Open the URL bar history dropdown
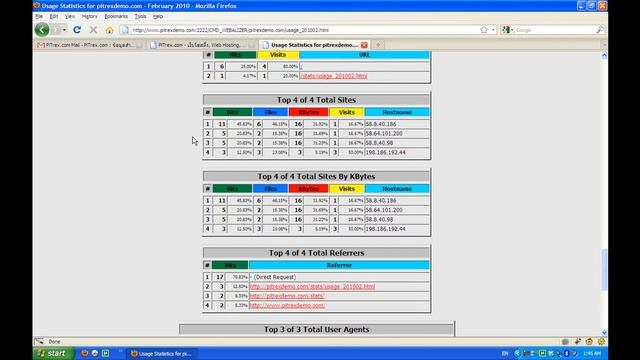This screenshot has height=360, width=640. 493,30
